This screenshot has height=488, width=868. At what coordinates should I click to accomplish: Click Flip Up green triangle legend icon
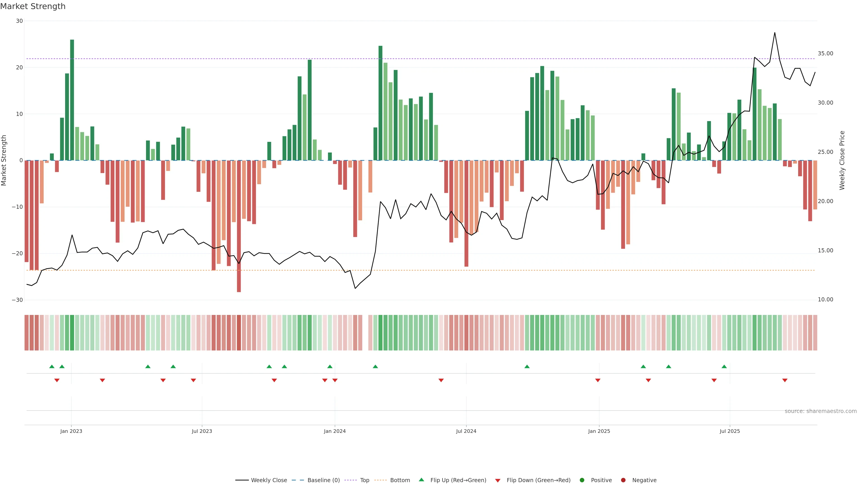point(421,480)
